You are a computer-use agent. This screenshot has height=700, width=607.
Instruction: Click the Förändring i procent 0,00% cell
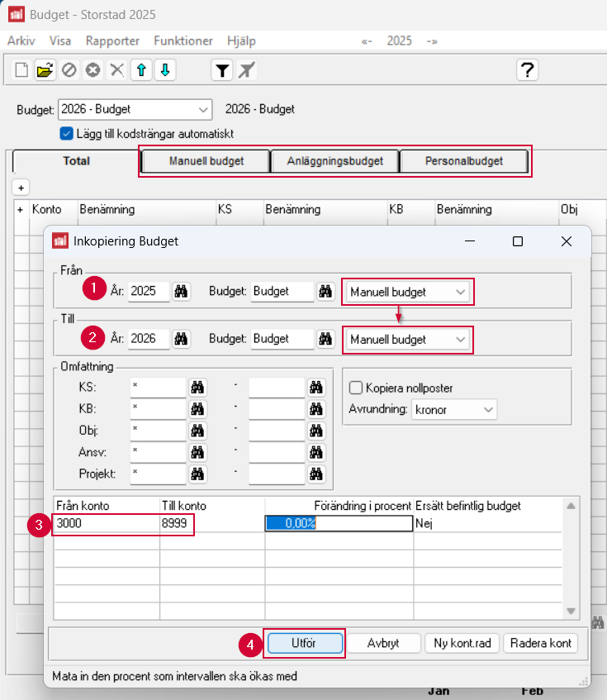point(338,523)
